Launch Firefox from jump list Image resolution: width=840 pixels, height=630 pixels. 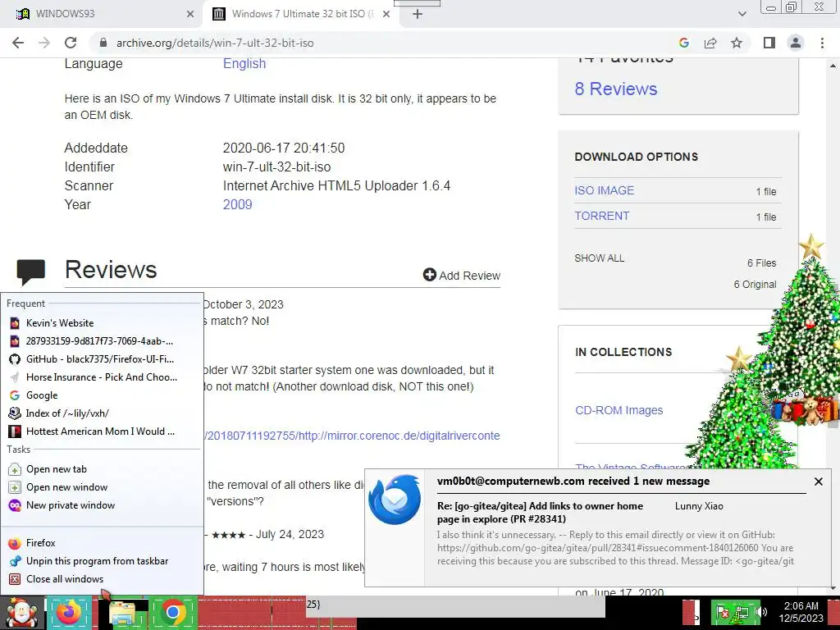click(x=102, y=543)
